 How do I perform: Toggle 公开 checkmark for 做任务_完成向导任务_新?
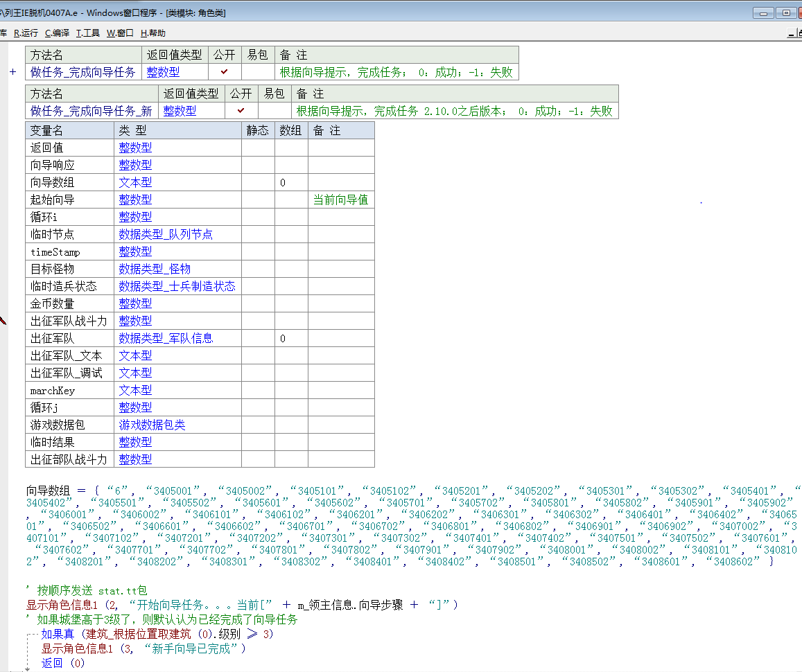241,111
